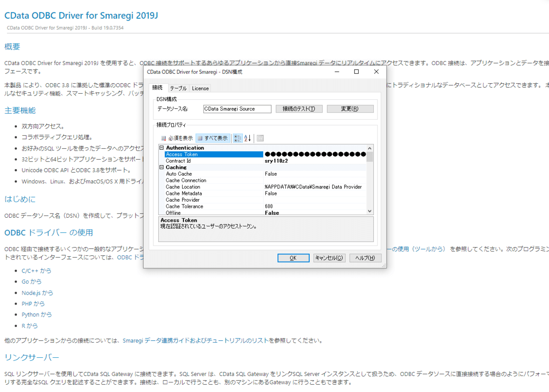The height and width of the screenshot is (392, 549).
Task: Click the alphabetical A-Z sort icon
Action: (x=248, y=138)
